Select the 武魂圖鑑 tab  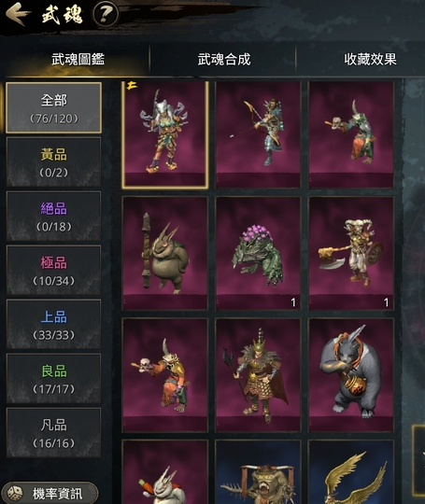pyautogui.click(x=78, y=59)
